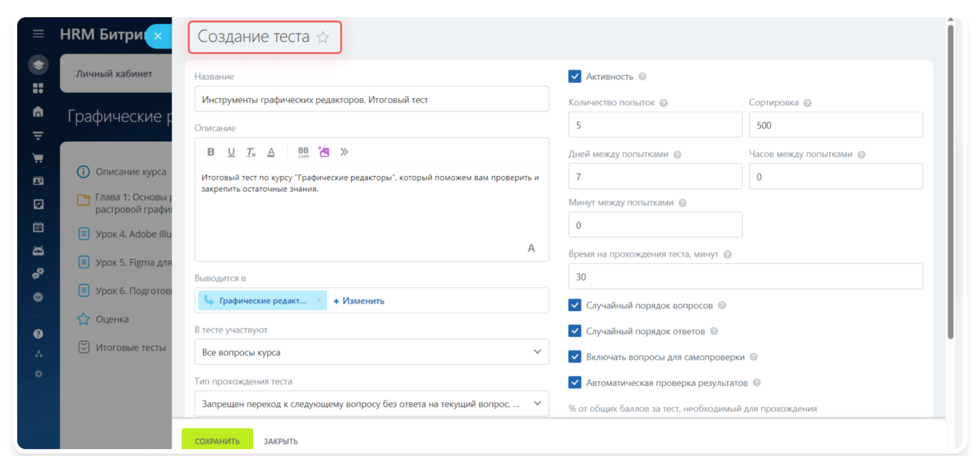Show help for Сортировка field
980x456 pixels.
808,103
